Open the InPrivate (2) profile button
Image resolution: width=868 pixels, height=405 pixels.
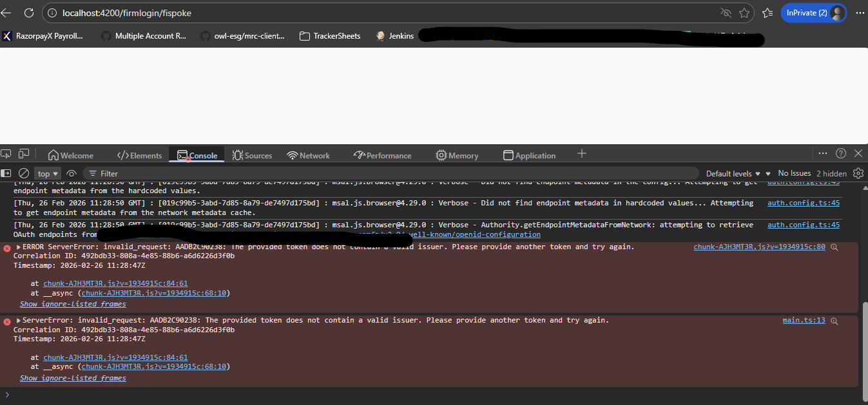(813, 13)
